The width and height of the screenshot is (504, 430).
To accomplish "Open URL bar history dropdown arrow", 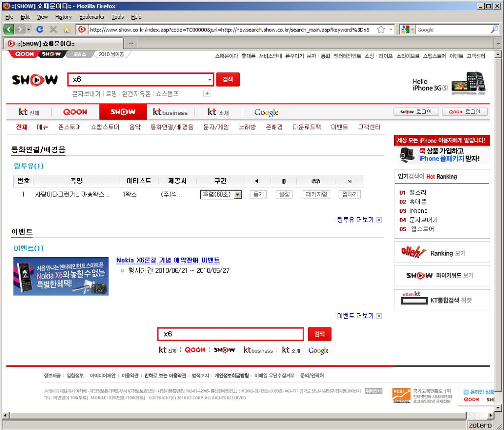I will click(x=391, y=30).
